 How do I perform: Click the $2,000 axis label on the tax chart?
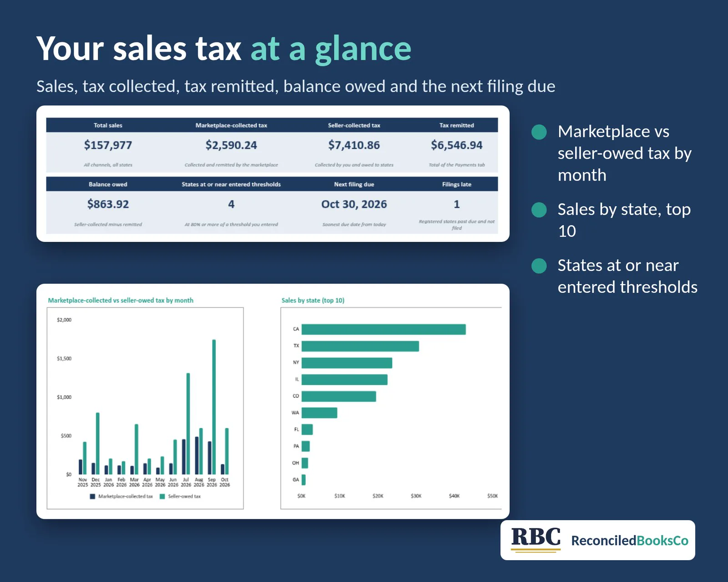pyautogui.click(x=64, y=320)
